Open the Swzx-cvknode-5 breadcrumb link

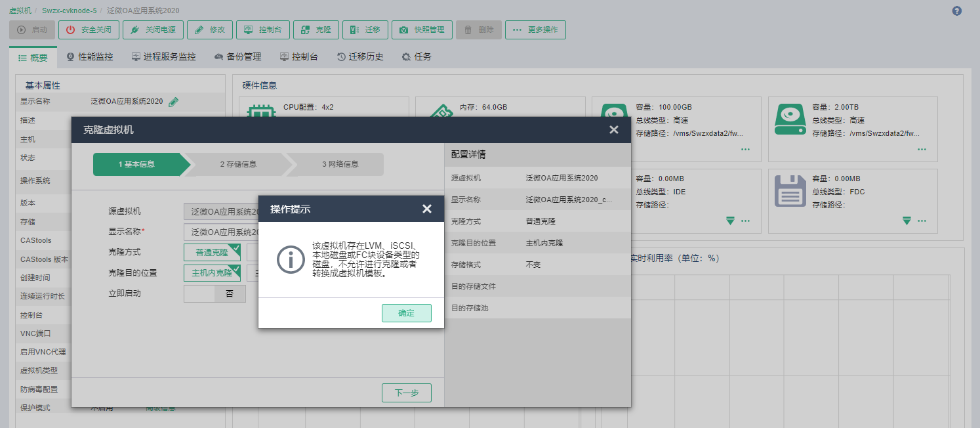(70, 11)
